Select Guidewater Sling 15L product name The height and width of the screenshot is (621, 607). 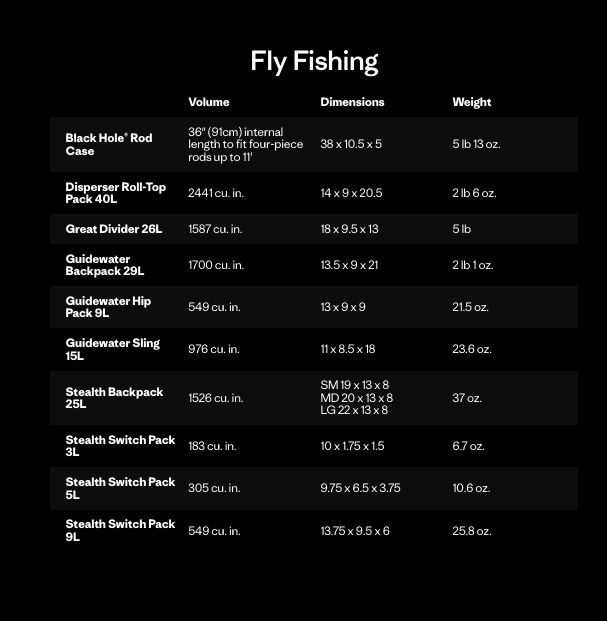tap(113, 349)
